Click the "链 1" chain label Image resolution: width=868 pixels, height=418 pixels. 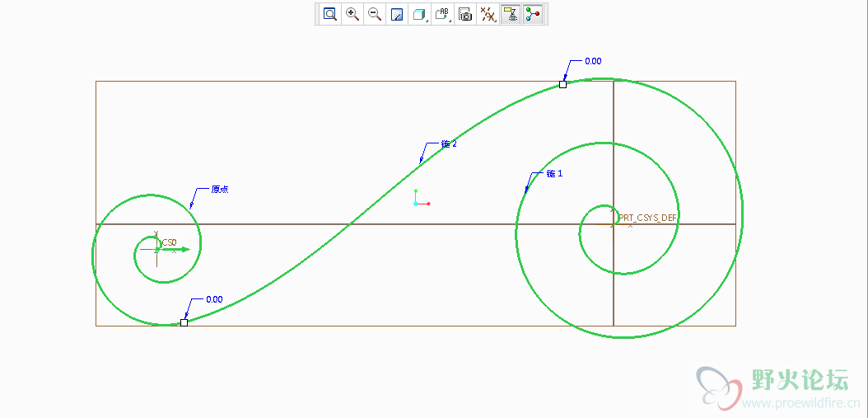[x=555, y=173]
